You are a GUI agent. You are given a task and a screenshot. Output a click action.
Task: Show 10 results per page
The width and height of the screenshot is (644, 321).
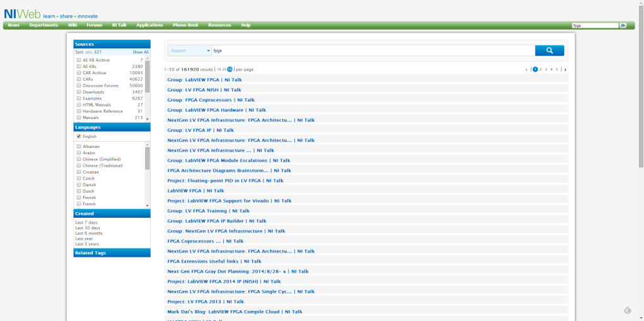(x=219, y=69)
